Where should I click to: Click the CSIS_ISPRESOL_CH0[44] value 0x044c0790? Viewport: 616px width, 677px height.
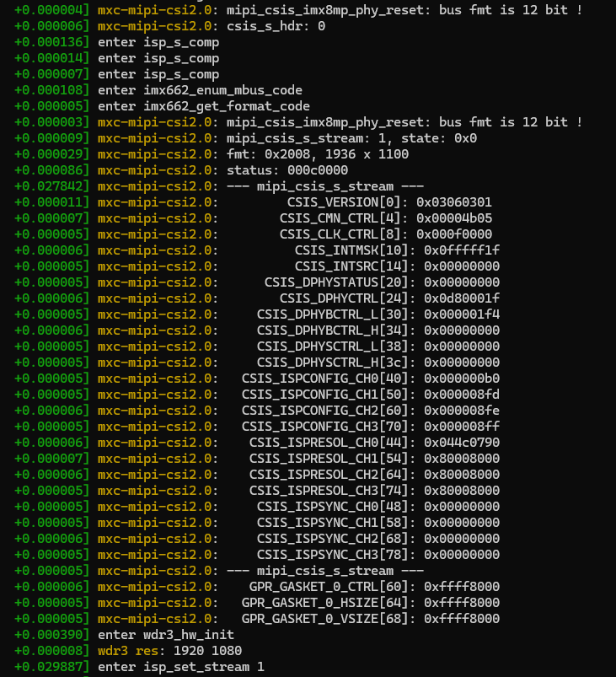click(x=462, y=443)
